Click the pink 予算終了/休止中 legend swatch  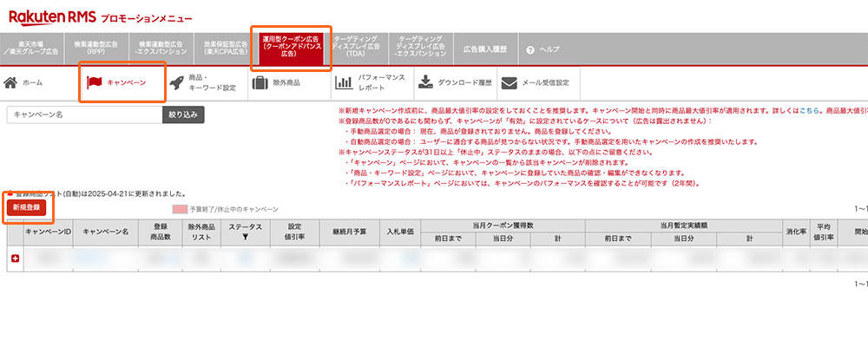tap(180, 210)
